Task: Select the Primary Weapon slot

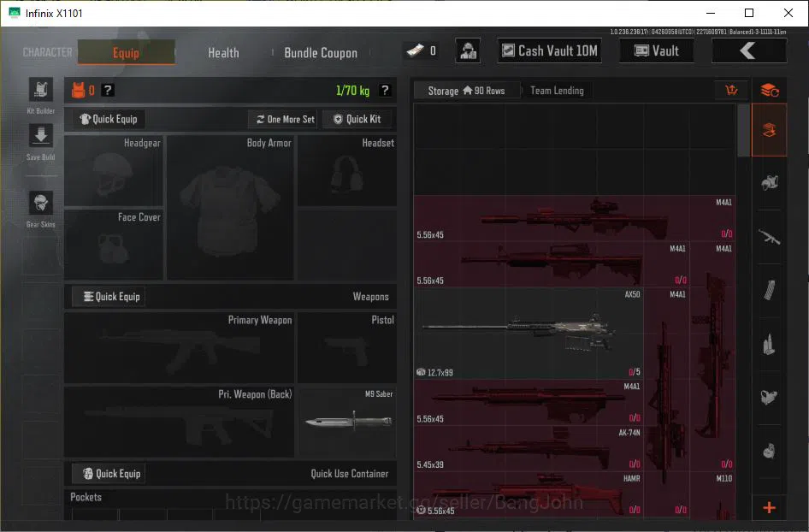Action: click(179, 348)
